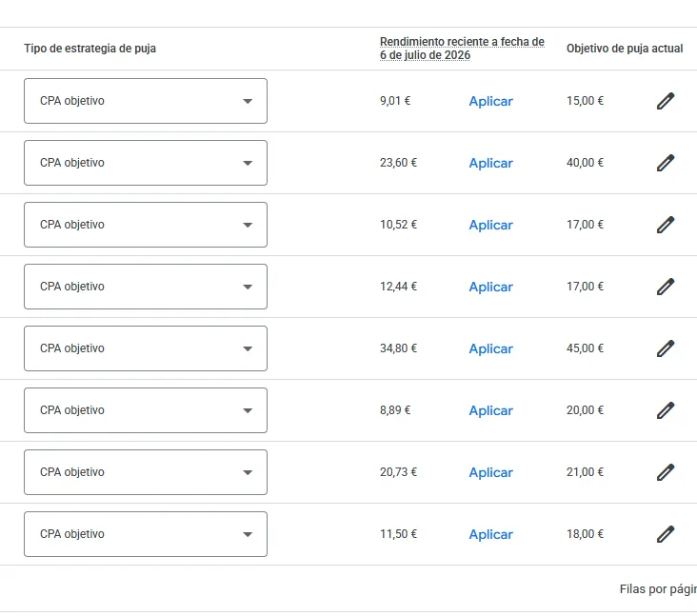The height and width of the screenshot is (616, 697).
Task: Expand strategy dropdown in 12,44 € row
Action: coord(146,287)
